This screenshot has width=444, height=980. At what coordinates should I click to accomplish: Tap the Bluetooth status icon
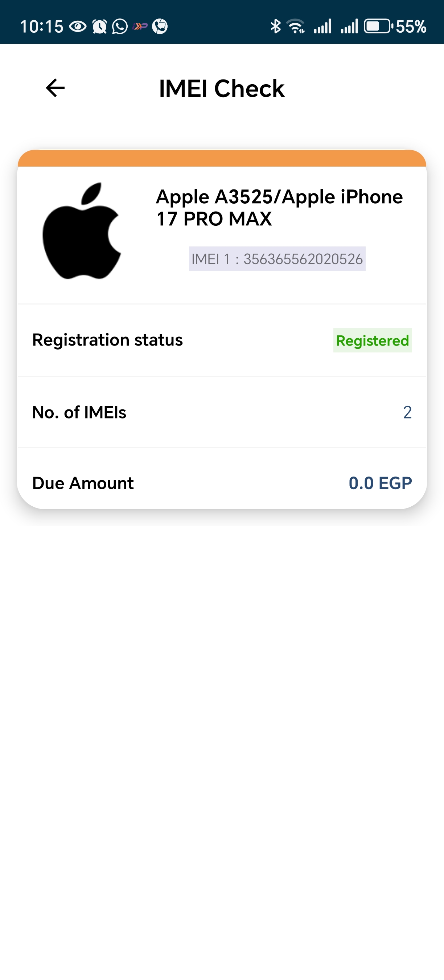(x=275, y=26)
